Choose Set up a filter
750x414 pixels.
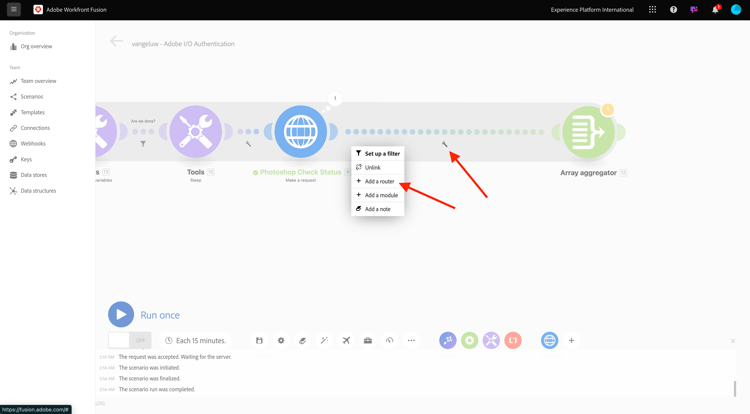[x=378, y=153]
